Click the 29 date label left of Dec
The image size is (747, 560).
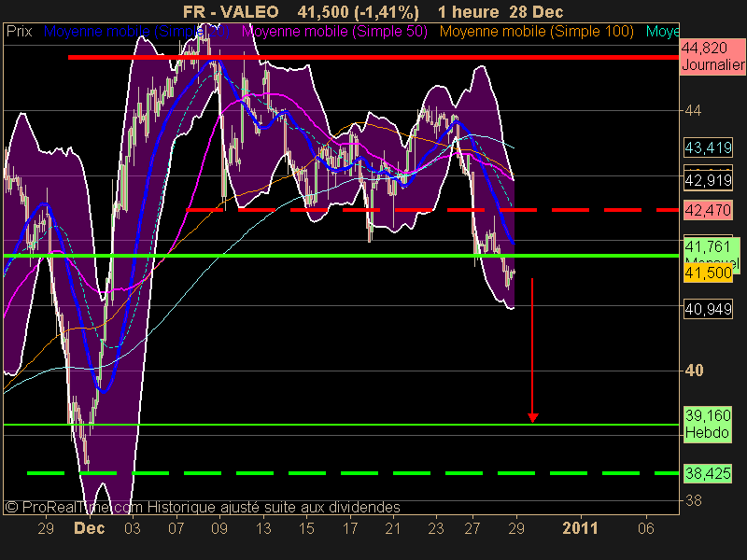click(x=46, y=528)
